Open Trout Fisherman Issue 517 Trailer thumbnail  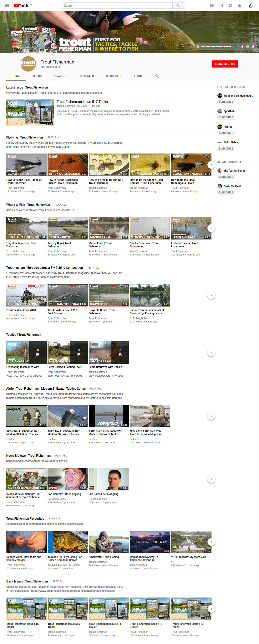coord(30,112)
